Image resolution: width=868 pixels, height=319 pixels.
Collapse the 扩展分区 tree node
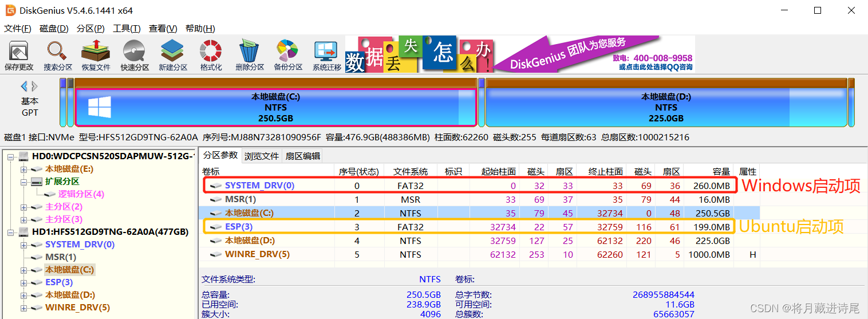click(23, 182)
